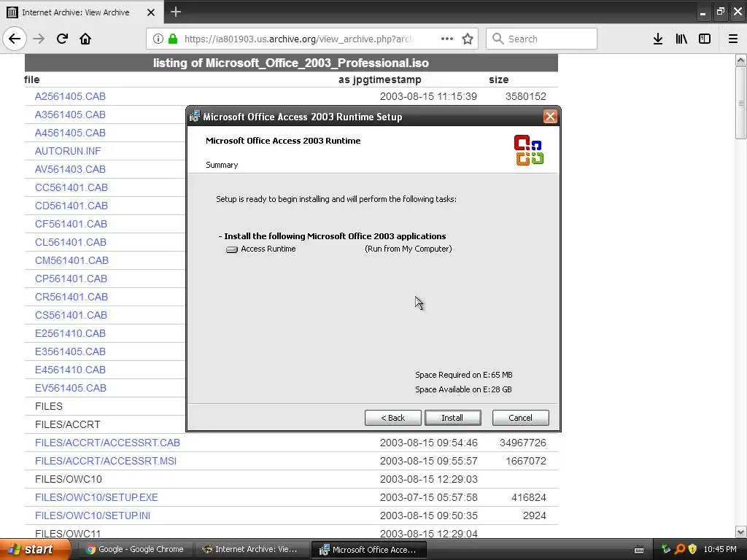Open the page actions three-dots menu

(x=447, y=39)
